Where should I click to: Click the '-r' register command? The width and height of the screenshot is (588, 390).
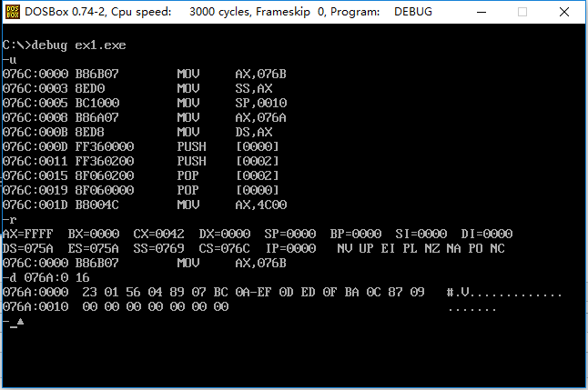[9, 220]
